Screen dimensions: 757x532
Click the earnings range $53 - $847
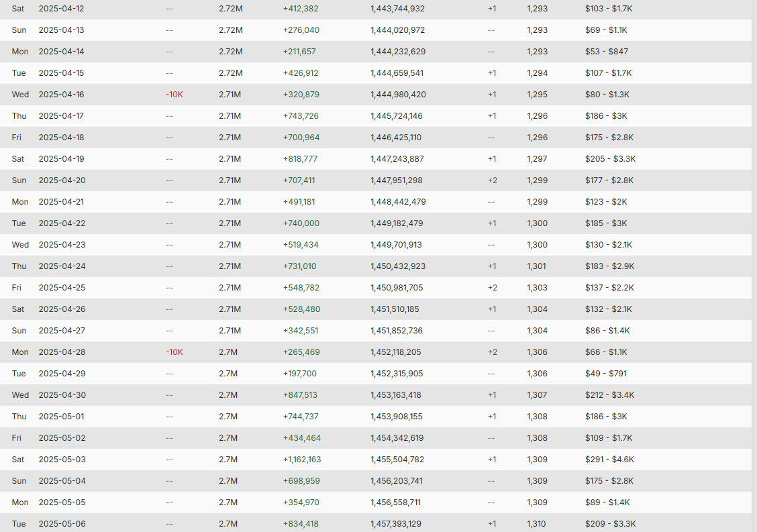coord(607,52)
